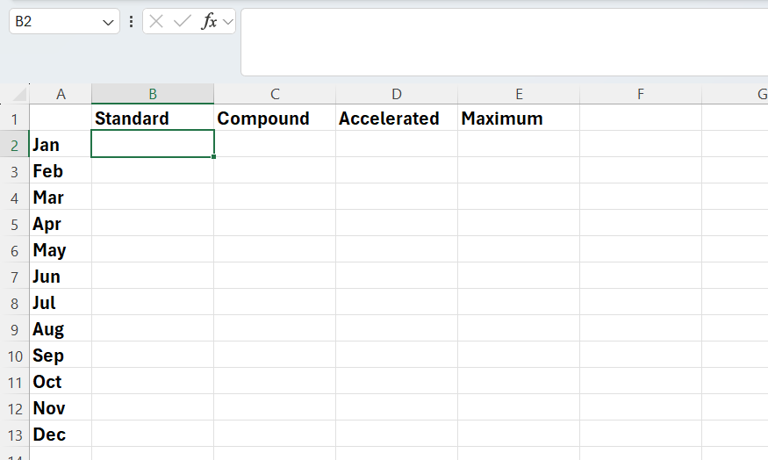Select row 9 header
Screen dimensions: 768x460
click(x=15, y=330)
